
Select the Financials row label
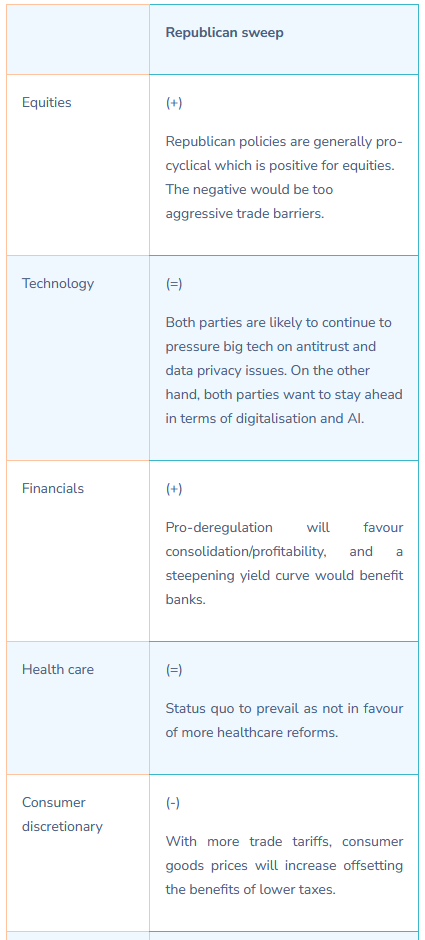click(x=53, y=489)
